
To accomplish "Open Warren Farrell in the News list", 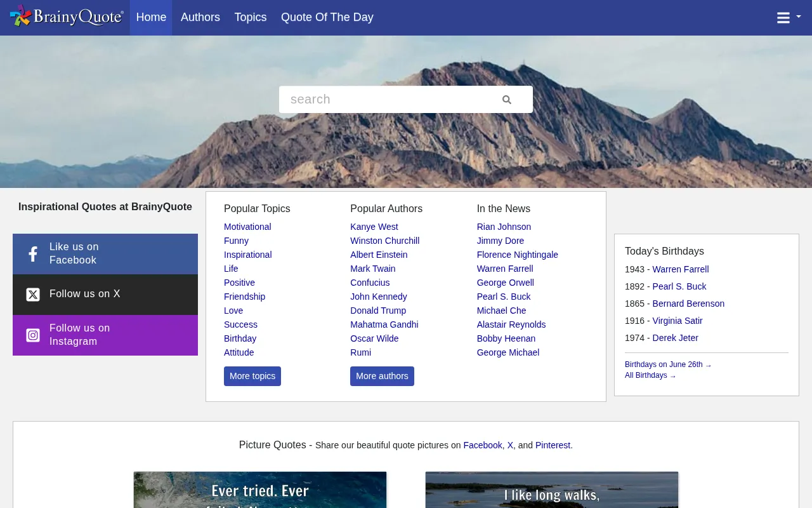I will tap(505, 269).
